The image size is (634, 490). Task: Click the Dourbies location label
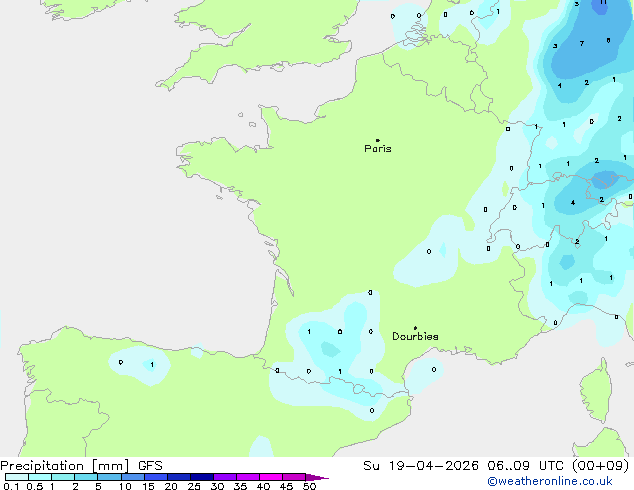(x=415, y=336)
